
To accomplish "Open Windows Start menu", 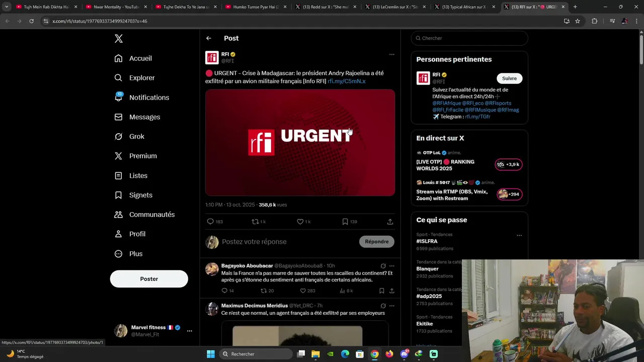I will tap(211, 354).
